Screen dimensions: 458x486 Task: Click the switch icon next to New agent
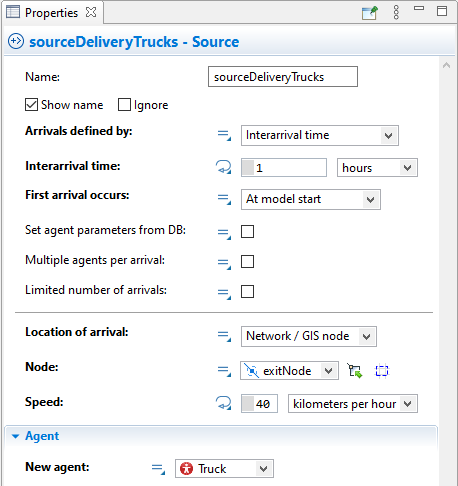coord(158,469)
